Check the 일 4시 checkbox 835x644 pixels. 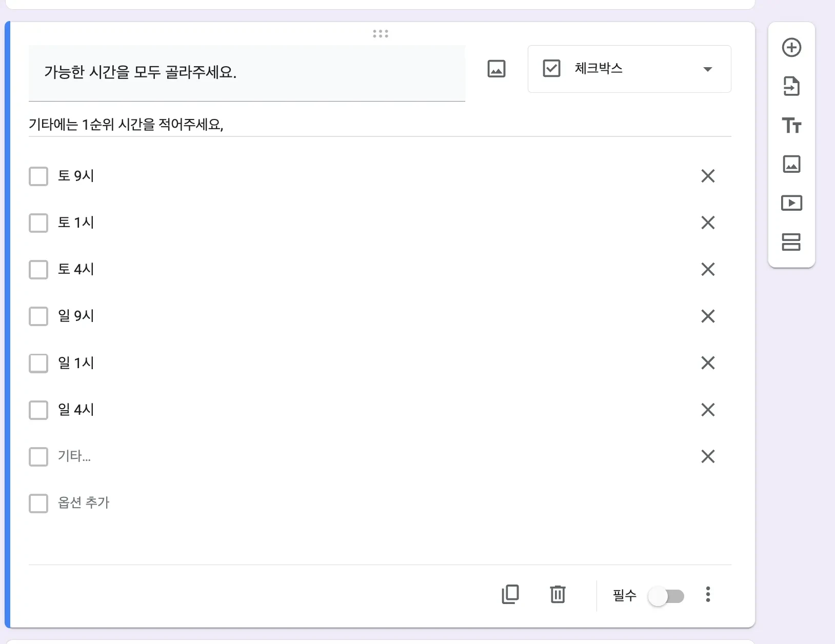click(x=38, y=410)
